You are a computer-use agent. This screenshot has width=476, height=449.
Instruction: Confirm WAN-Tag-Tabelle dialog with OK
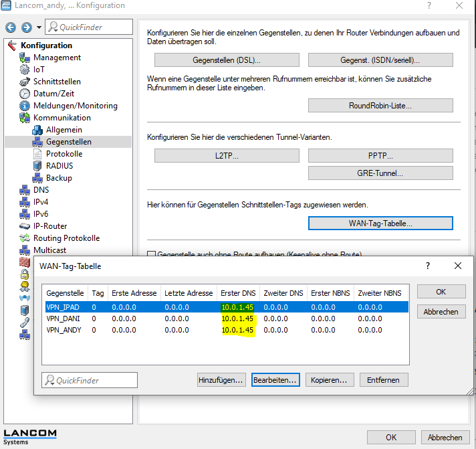click(x=441, y=292)
